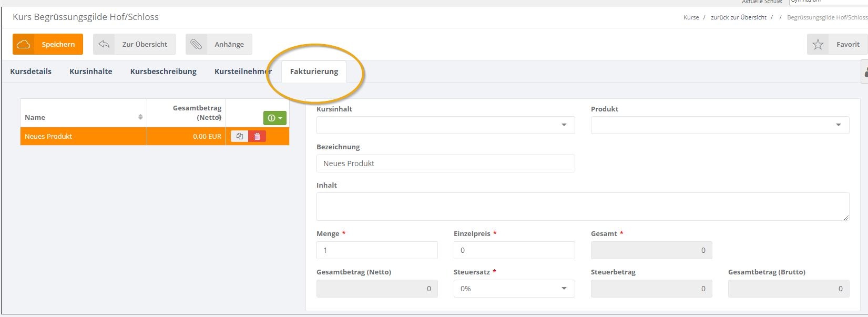This screenshot has height=317, width=868.
Task: Open the green add product dropdown
Action: (274, 118)
